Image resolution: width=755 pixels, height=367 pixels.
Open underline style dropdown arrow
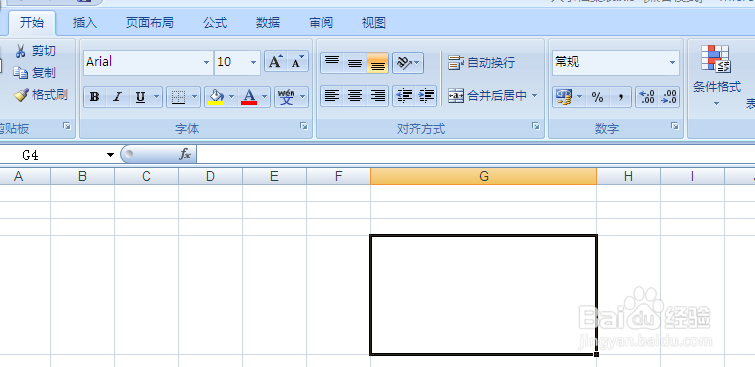156,97
